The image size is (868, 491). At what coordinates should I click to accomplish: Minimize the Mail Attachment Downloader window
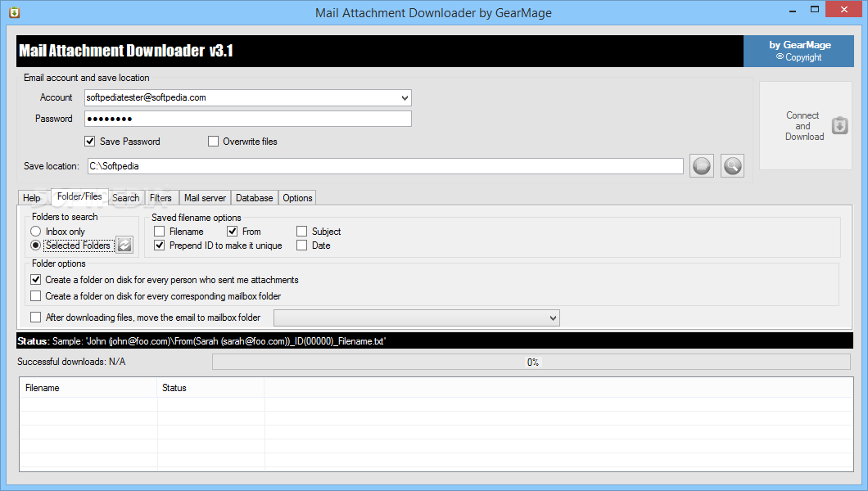(793, 10)
